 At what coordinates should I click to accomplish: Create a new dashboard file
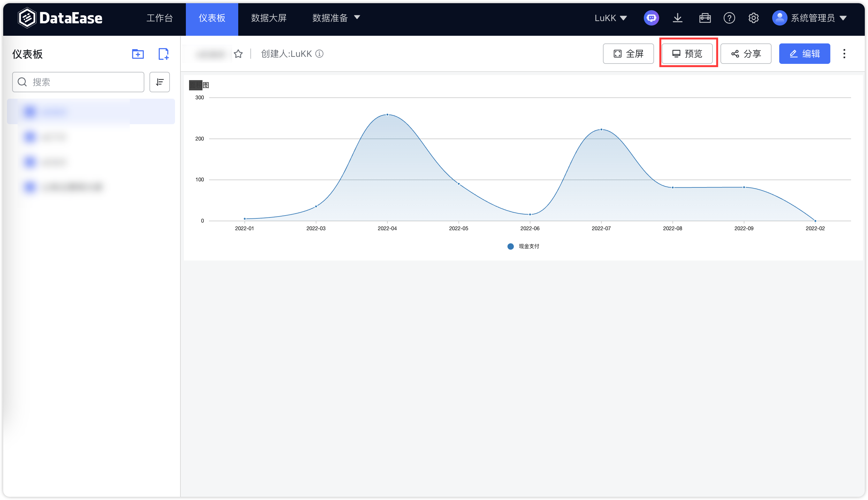[x=164, y=54]
